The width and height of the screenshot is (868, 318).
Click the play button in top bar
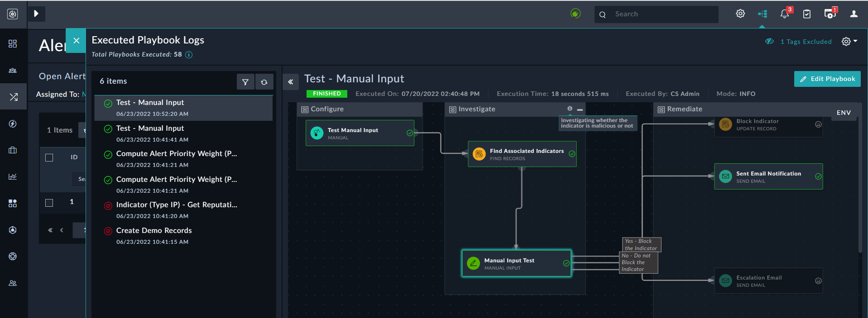(x=36, y=14)
